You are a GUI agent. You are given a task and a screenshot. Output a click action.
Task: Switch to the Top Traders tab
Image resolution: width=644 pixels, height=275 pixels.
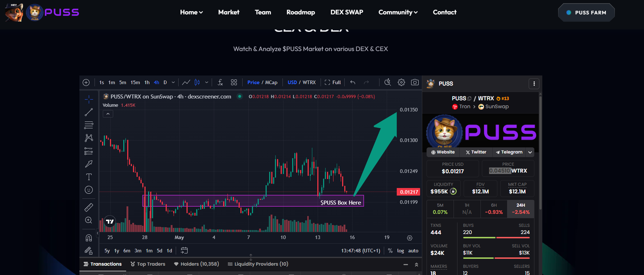coord(148,264)
